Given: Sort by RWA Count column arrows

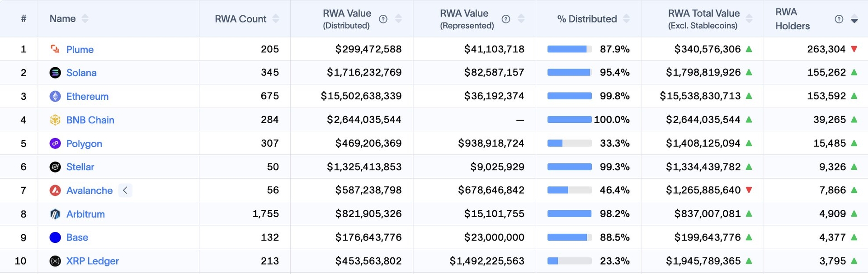Looking at the screenshot, I should 276,19.
